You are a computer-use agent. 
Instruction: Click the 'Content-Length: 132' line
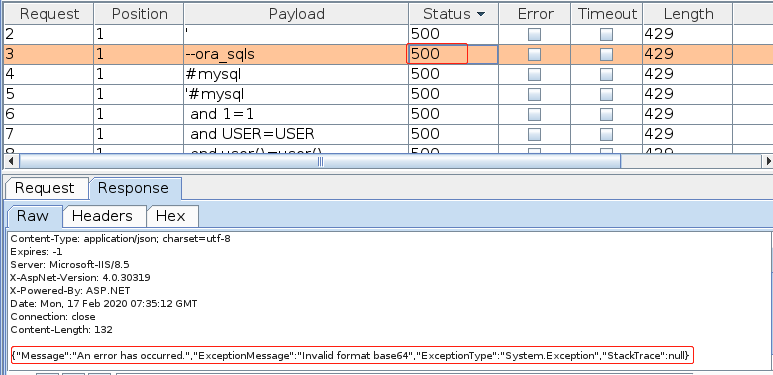coord(62,329)
